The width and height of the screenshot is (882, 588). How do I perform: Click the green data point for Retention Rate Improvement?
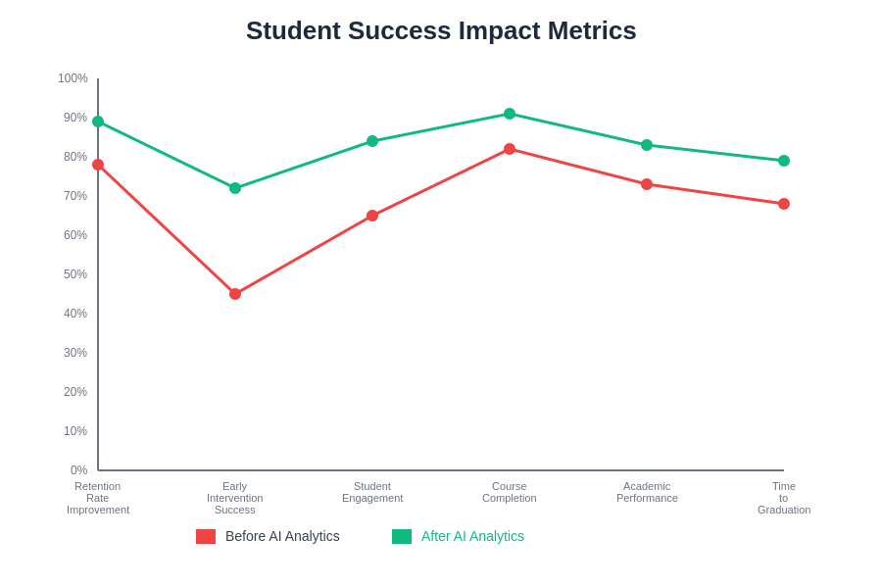98,122
